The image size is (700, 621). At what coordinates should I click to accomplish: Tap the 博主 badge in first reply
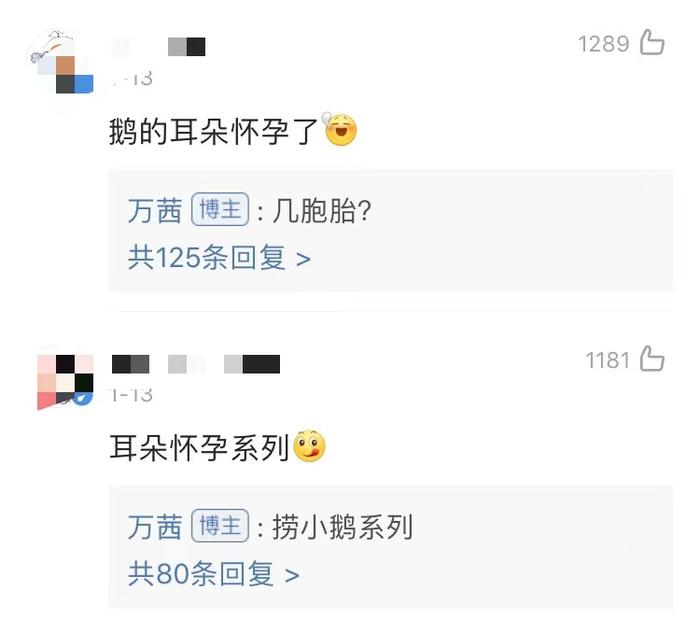pos(220,209)
